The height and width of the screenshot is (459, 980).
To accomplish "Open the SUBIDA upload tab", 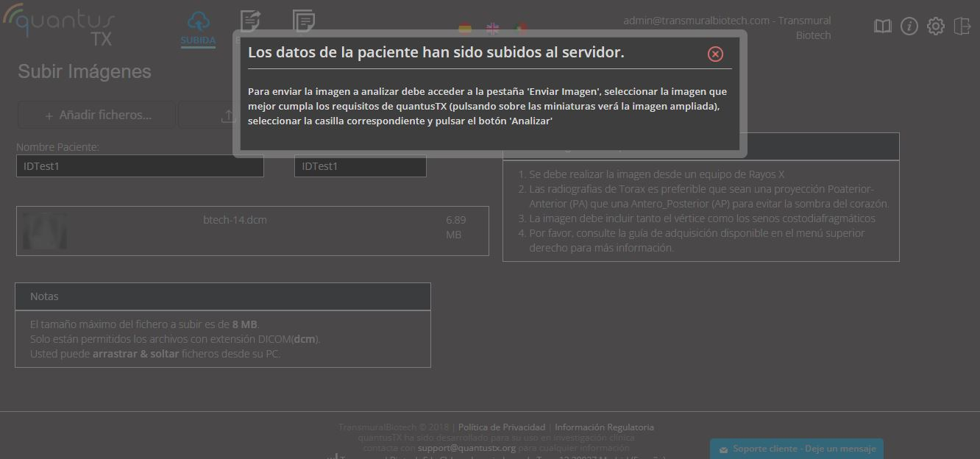I will pos(198,28).
